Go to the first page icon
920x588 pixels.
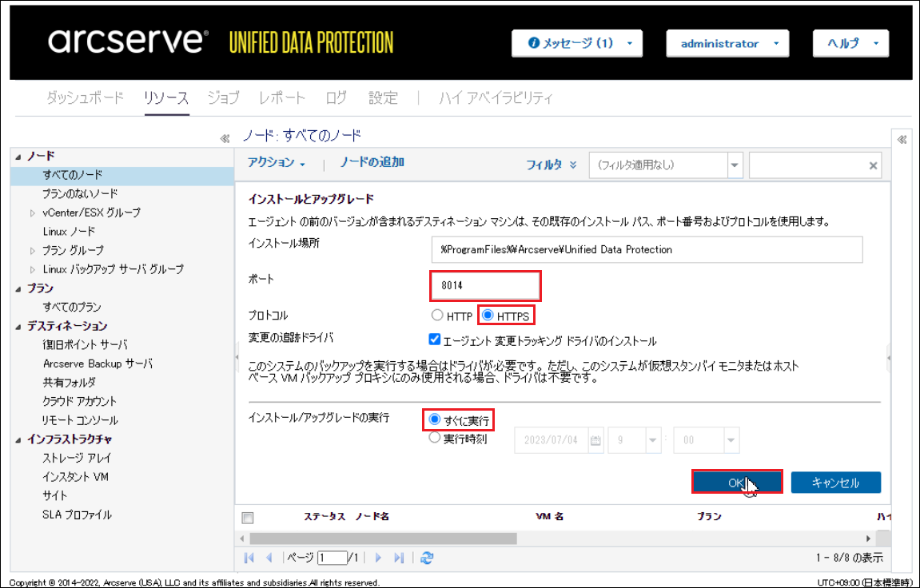tap(249, 558)
